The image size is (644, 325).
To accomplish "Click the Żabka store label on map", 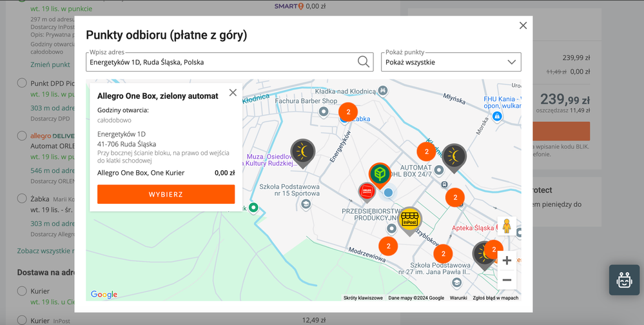I will 360,119.
